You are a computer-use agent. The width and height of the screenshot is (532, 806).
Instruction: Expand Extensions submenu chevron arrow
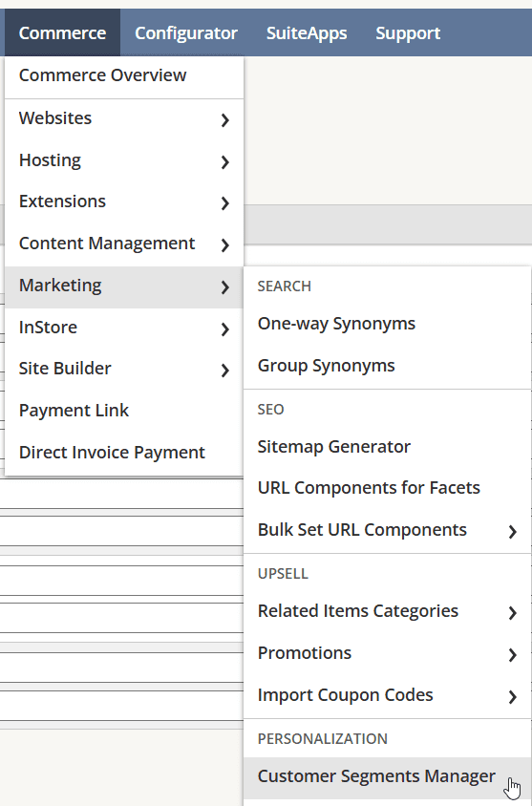[224, 203]
